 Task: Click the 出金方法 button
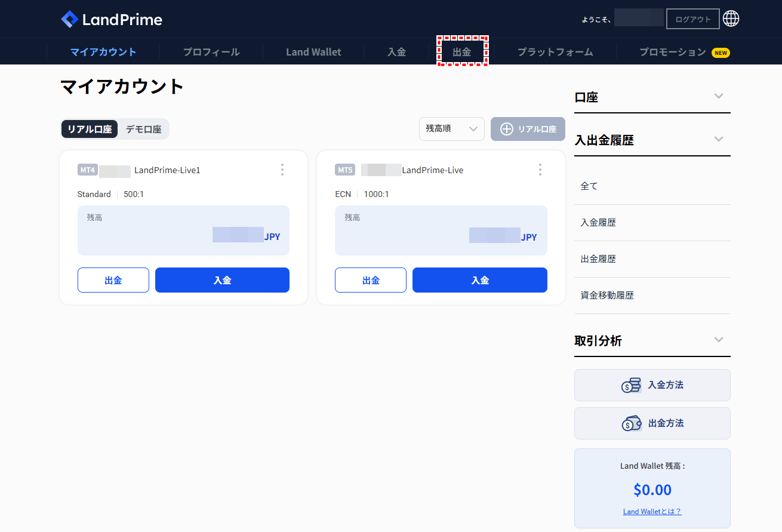(x=652, y=423)
